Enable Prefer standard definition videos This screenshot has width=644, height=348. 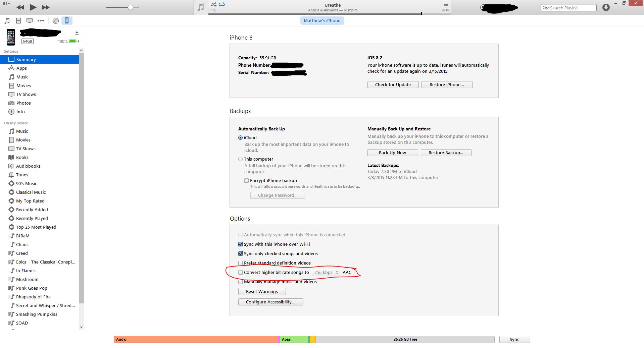240,263
